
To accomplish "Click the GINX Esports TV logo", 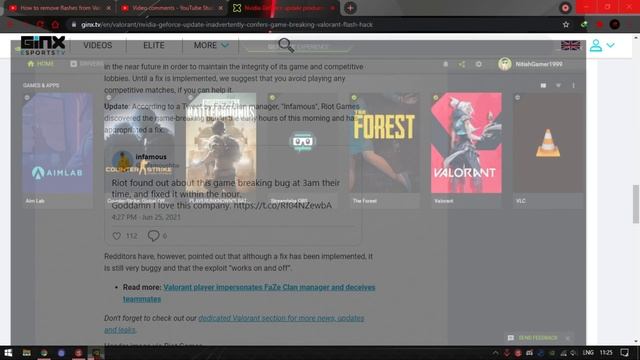I will 43,45.
